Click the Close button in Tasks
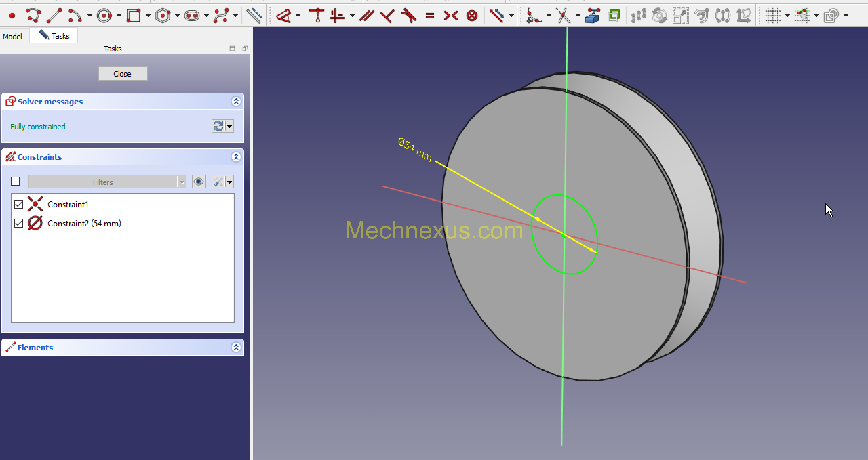 coord(123,74)
